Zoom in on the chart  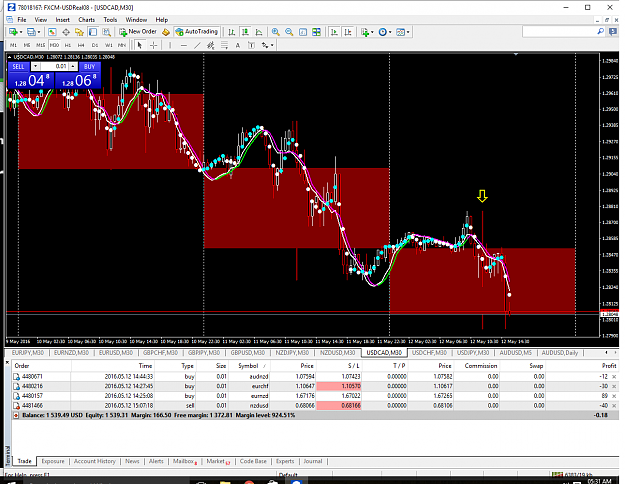point(275,32)
